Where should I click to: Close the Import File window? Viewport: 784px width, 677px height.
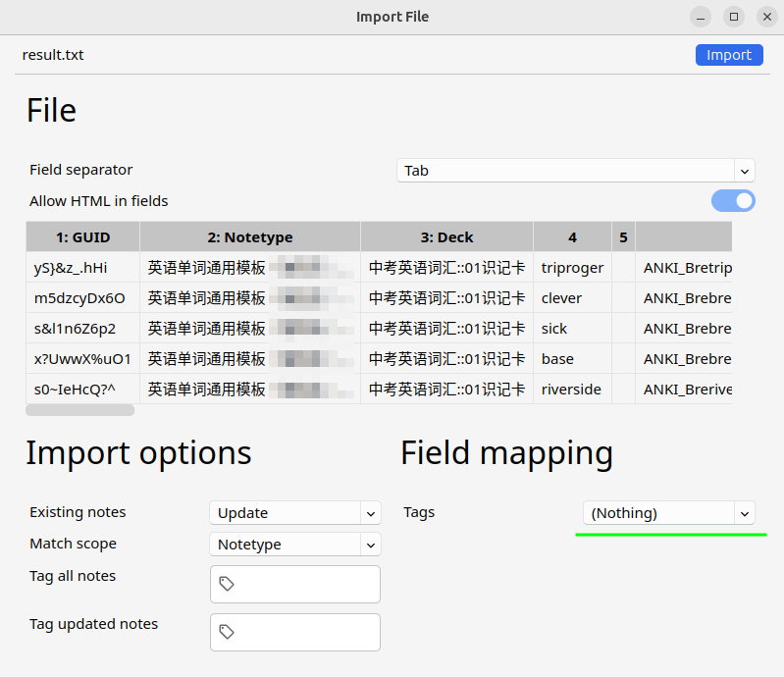coord(765,17)
